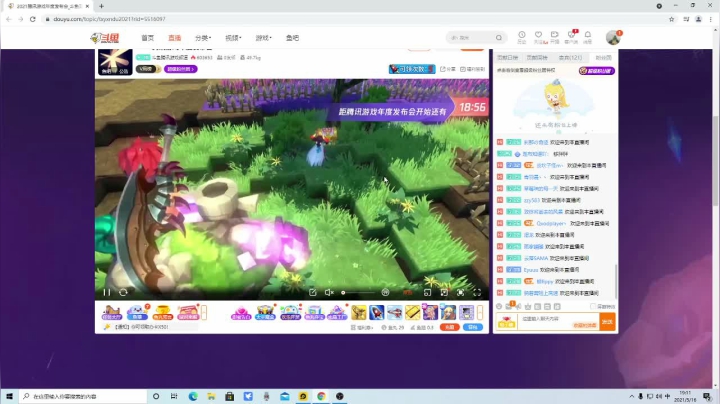Open the fan badge selector beside chat input
Viewport: 720px width, 404px height.
pos(506,322)
